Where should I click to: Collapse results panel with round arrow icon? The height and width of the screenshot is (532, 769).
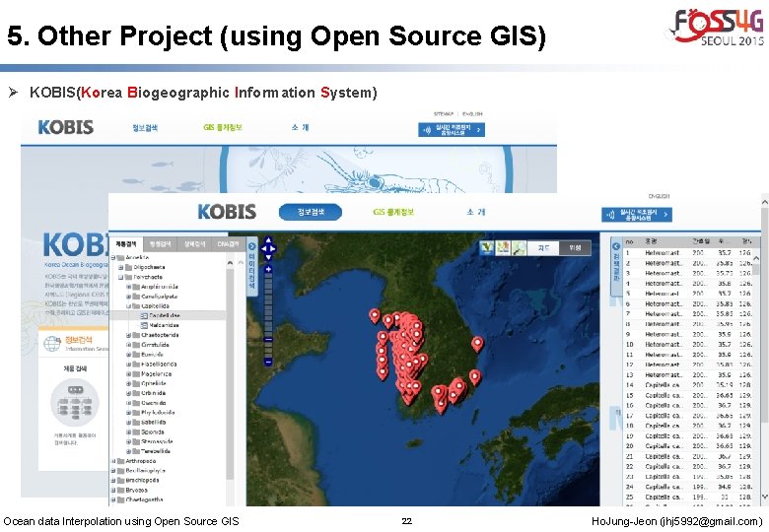(616, 246)
